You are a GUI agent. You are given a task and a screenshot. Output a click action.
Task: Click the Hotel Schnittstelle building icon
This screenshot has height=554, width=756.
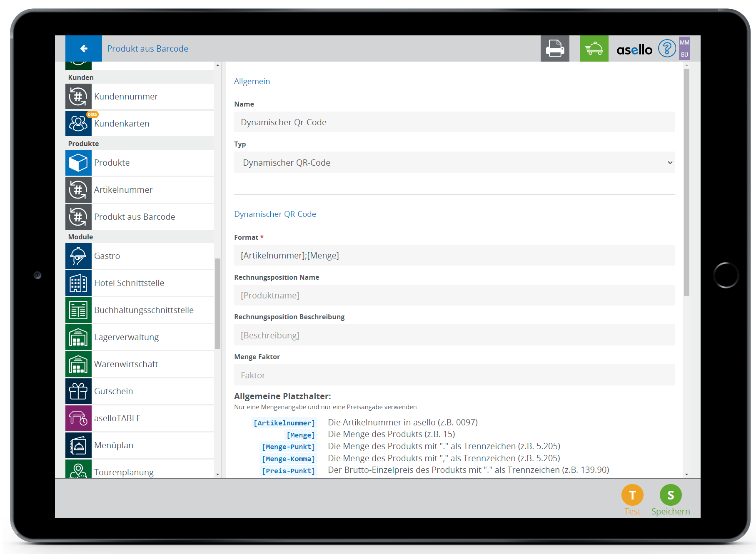[78, 283]
